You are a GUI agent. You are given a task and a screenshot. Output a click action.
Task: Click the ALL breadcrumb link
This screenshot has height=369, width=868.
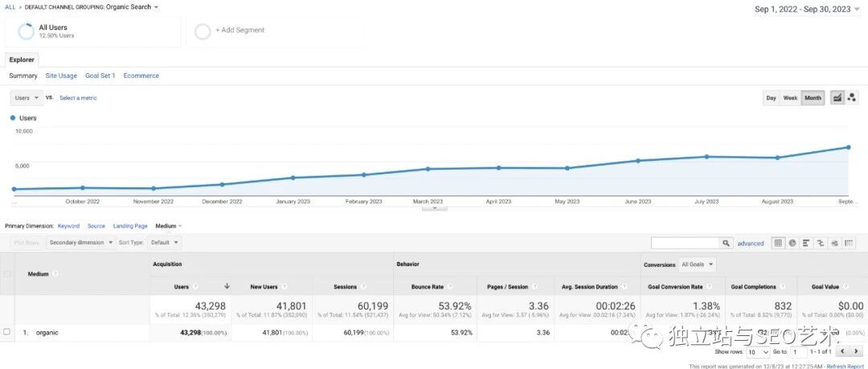(x=10, y=7)
